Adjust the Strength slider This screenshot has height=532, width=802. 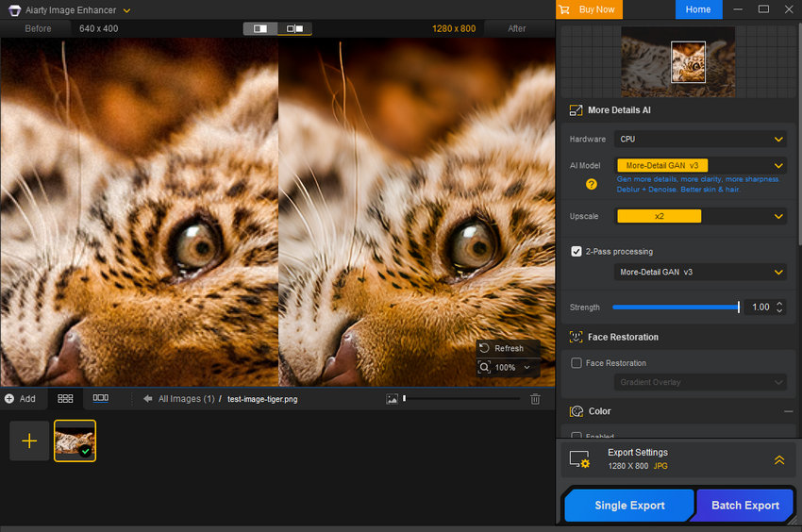click(676, 307)
